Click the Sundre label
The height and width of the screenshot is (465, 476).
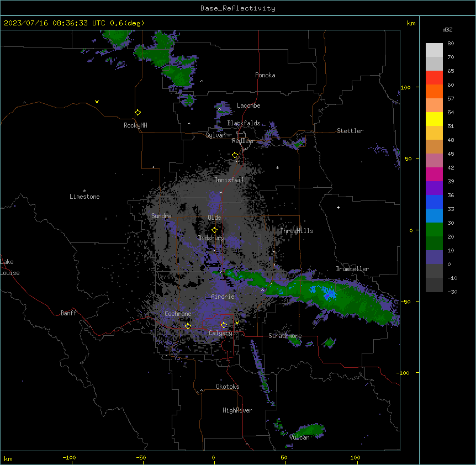(161, 216)
